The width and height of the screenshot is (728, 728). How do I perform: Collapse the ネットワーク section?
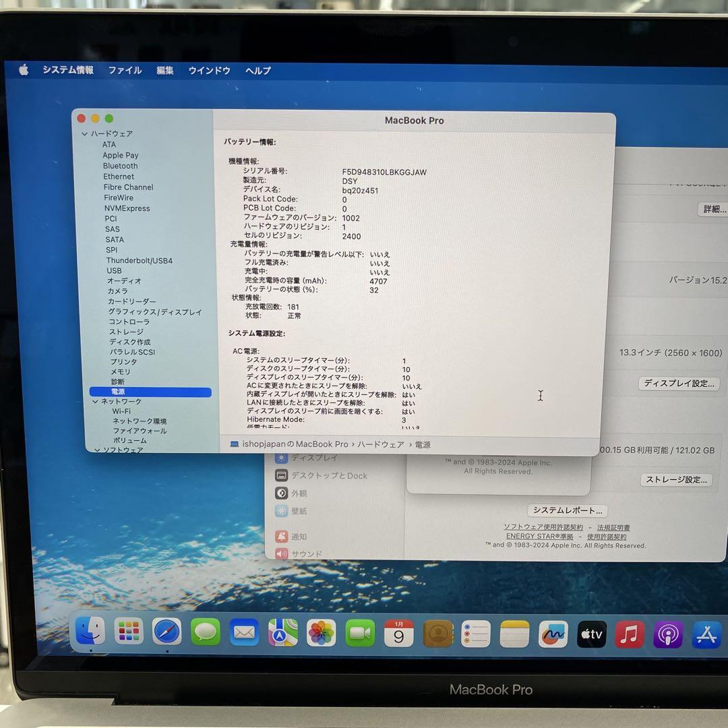[95, 402]
